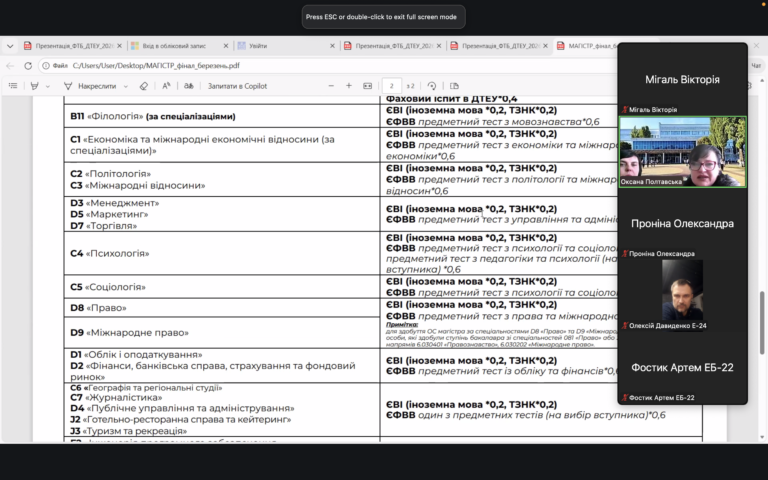The width and height of the screenshot is (768, 480).
Task: Expand the Накреслити options dropdown arrow
Action: 126,86
